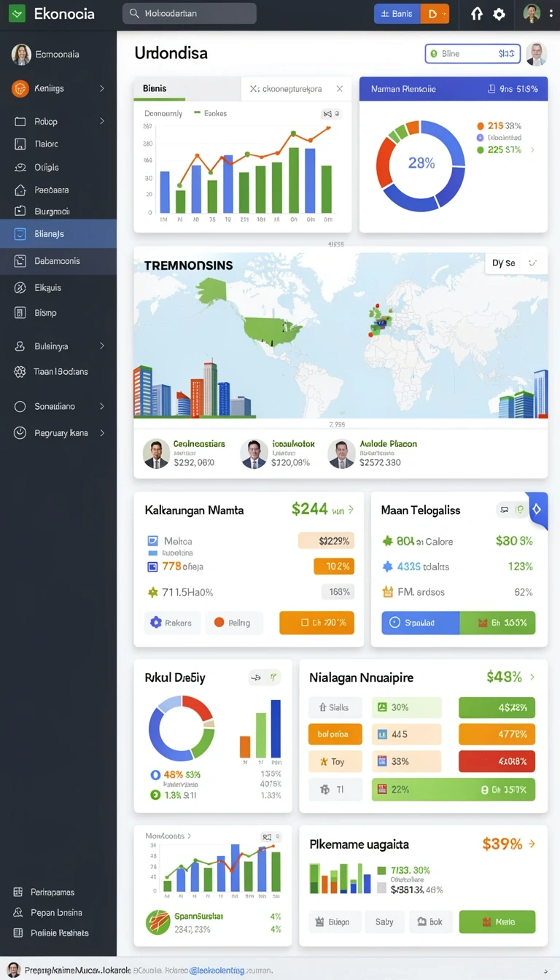Click the Naman Rientaiie panel header icon
560x980 pixels.
point(491,89)
